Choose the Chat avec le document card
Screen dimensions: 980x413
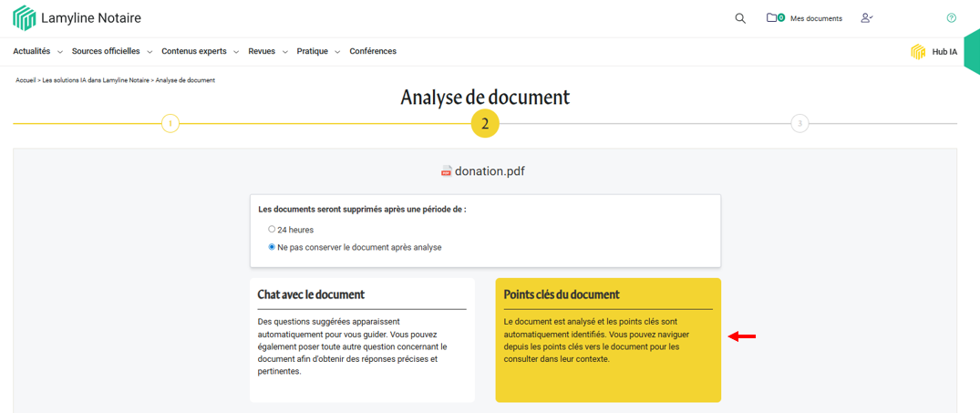tap(363, 340)
